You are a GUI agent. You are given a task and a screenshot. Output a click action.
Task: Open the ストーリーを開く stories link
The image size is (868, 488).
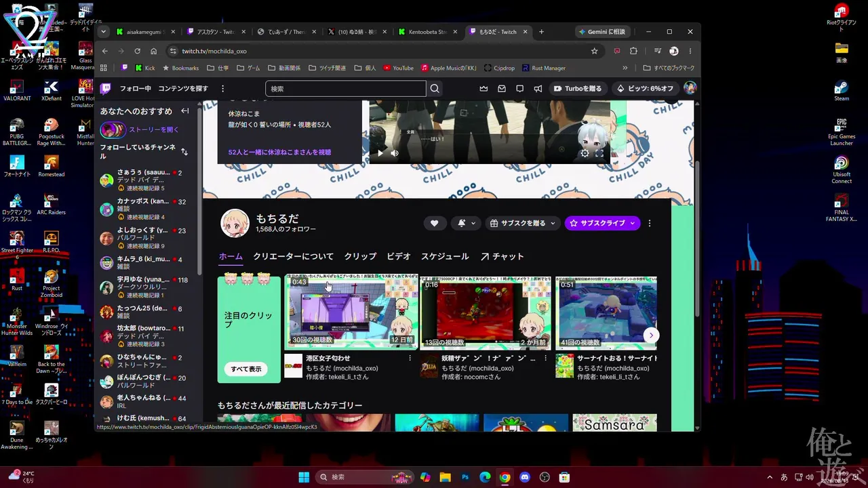click(154, 130)
